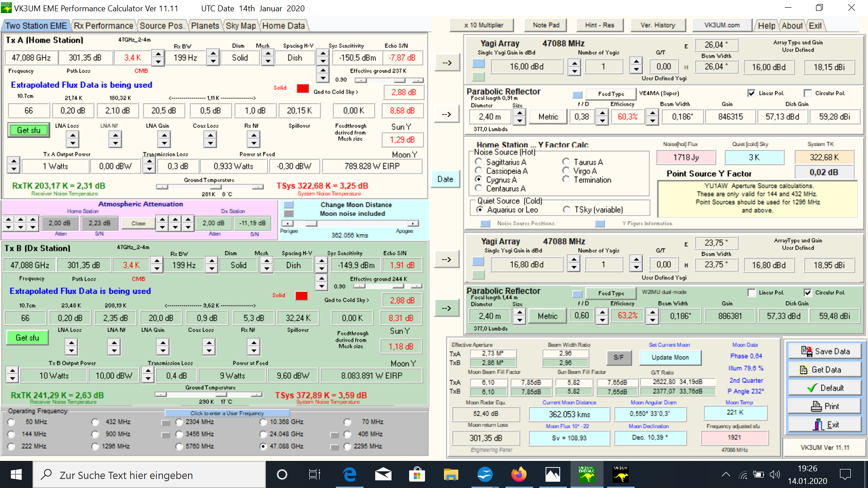Open the Sky Map tab
This screenshot has width=868, height=488.
coord(241,26)
